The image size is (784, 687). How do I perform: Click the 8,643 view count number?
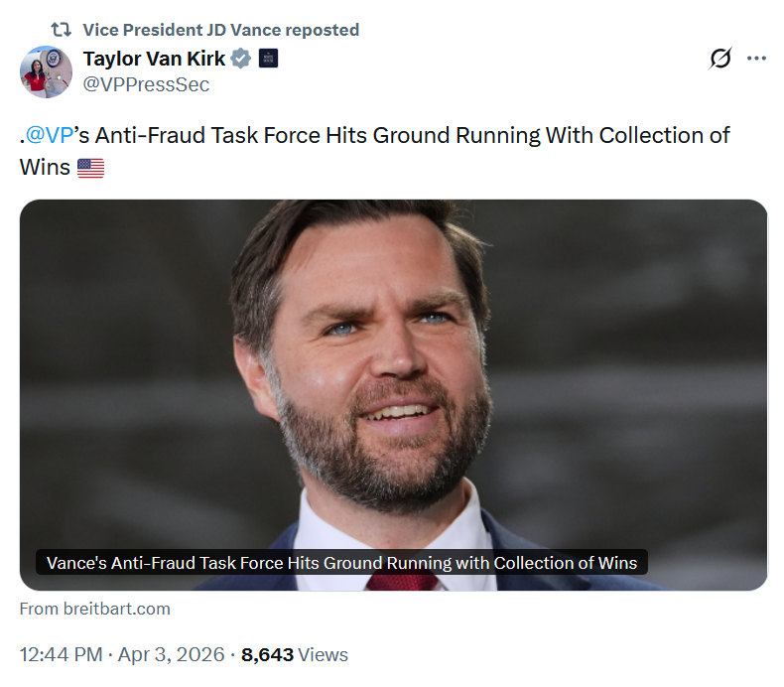click(x=267, y=654)
